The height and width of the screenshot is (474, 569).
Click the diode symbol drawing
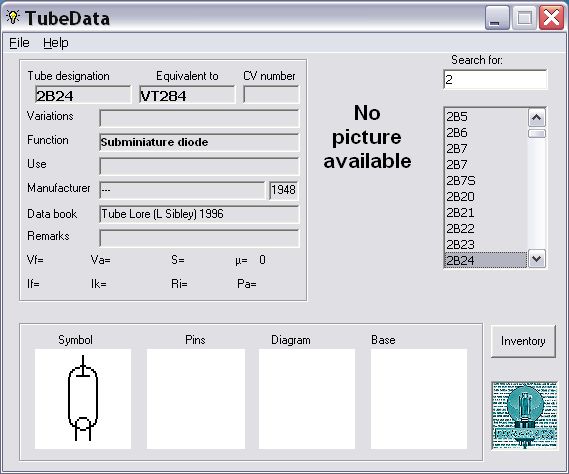[x=83, y=399]
